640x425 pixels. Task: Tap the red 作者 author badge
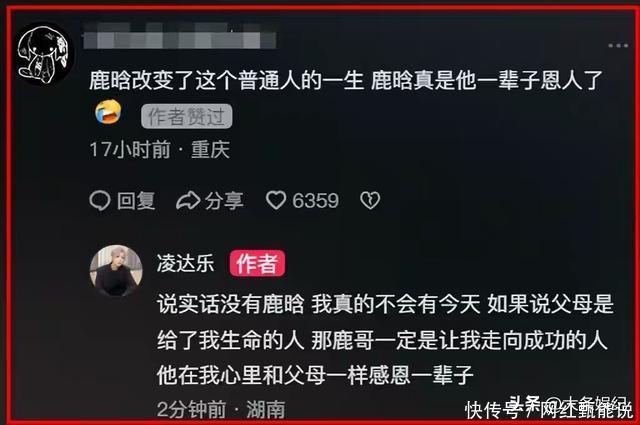257,263
